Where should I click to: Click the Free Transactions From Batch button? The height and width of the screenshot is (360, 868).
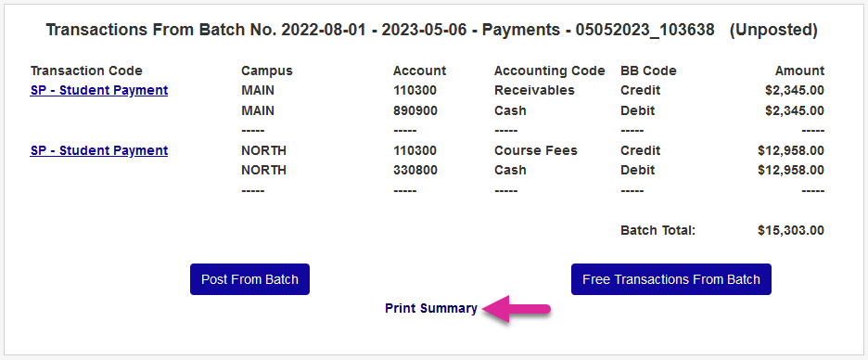pyautogui.click(x=670, y=279)
